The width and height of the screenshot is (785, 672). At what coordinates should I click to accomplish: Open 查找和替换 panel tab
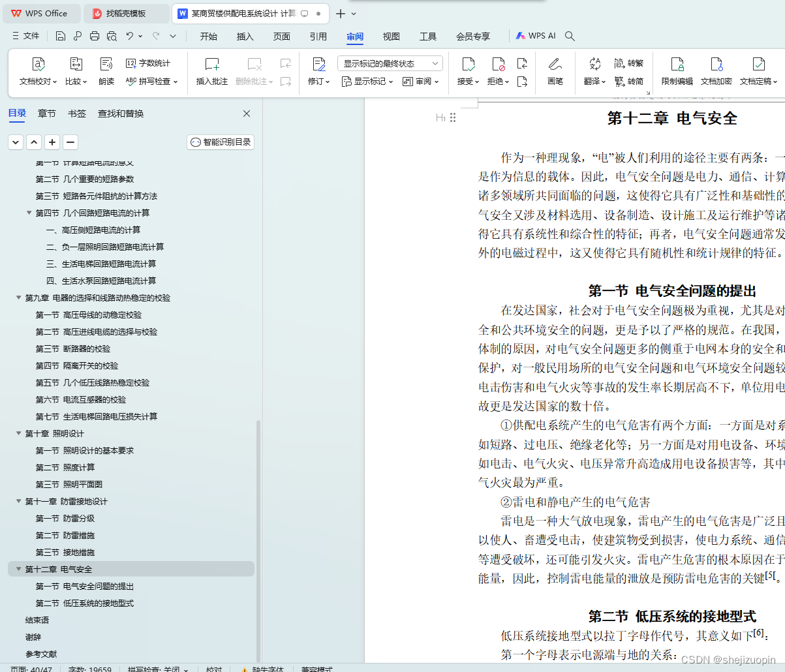pos(121,114)
